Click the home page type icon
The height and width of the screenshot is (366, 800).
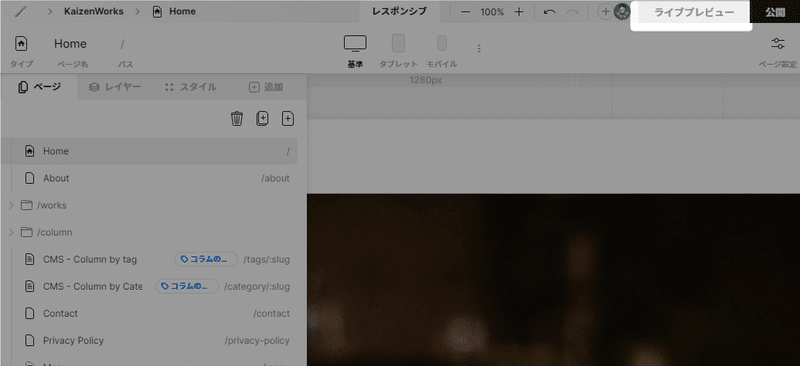21,44
